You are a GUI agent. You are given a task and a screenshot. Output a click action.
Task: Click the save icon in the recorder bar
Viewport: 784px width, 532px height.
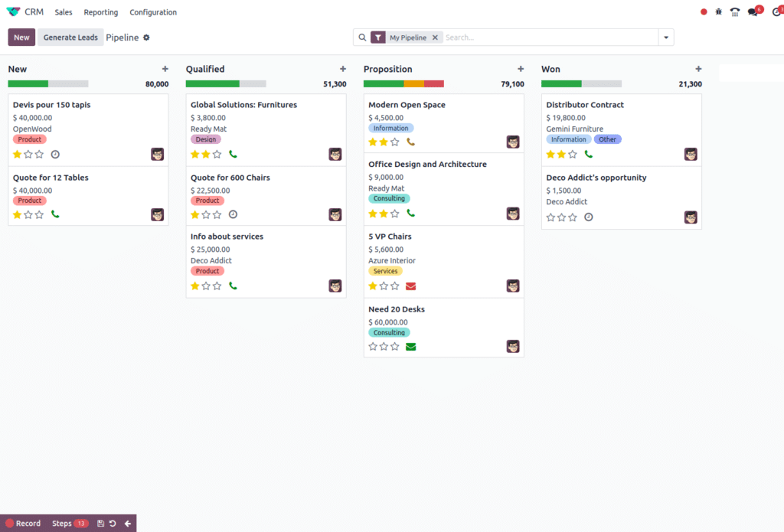(x=100, y=524)
